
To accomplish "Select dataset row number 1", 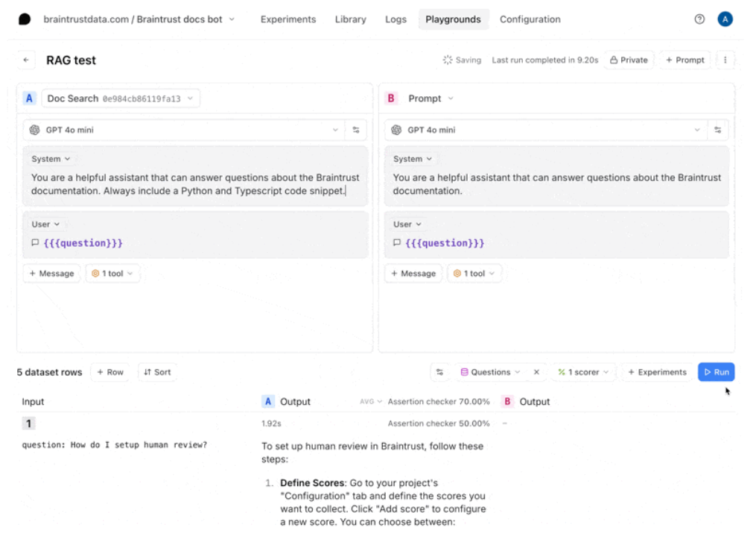I will 28,423.
